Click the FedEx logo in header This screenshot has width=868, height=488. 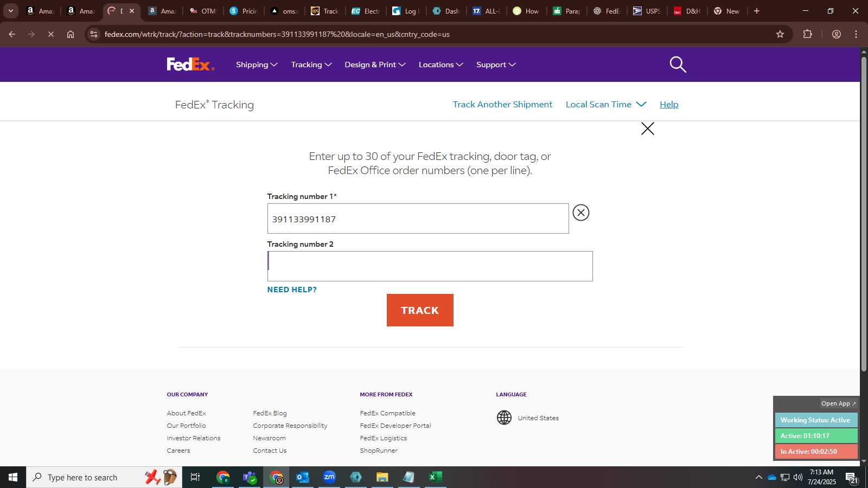coord(190,65)
